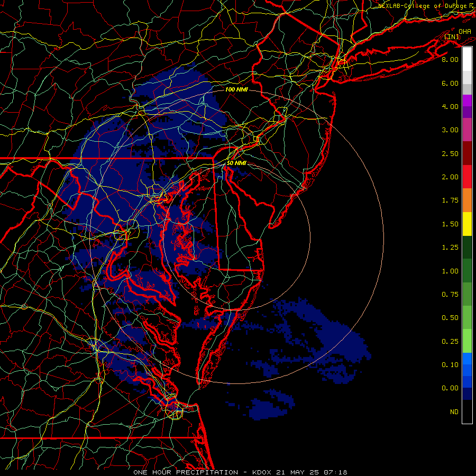Pick the yellow legend swatch near 1.50
Viewport: 476px width, 476px height.
coord(467,224)
